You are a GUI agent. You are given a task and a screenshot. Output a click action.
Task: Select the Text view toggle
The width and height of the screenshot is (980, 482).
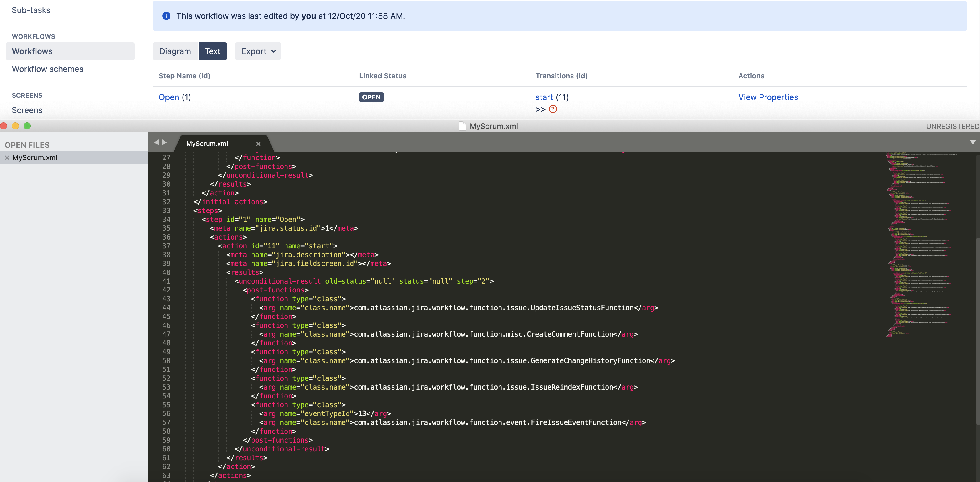(212, 51)
